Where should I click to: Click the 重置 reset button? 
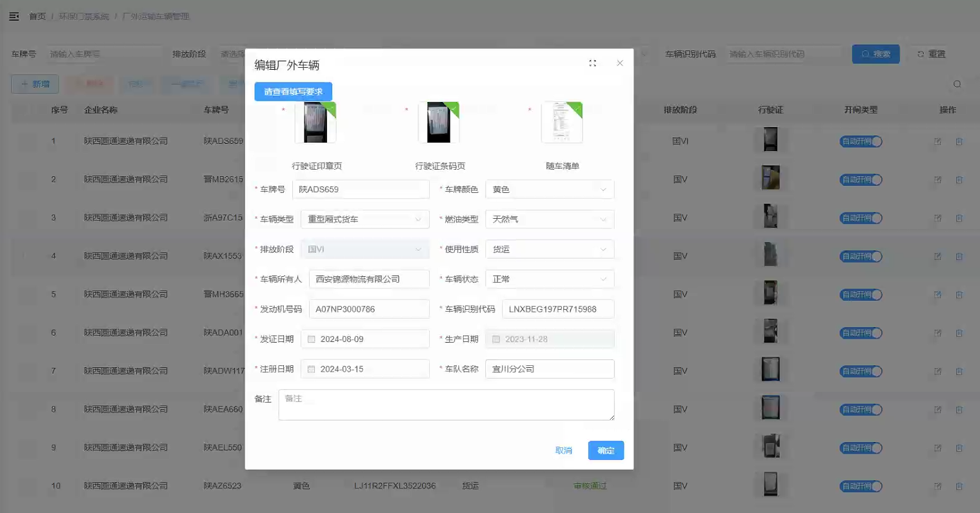point(932,54)
